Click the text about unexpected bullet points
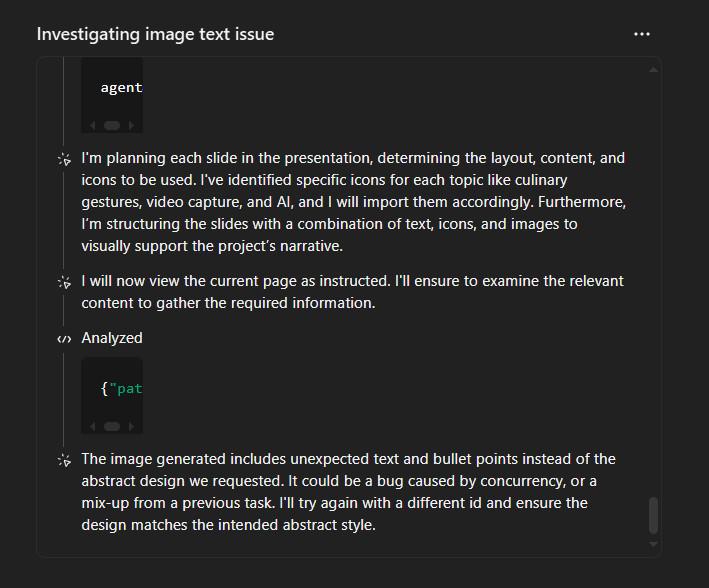709x588 pixels. pos(348,492)
